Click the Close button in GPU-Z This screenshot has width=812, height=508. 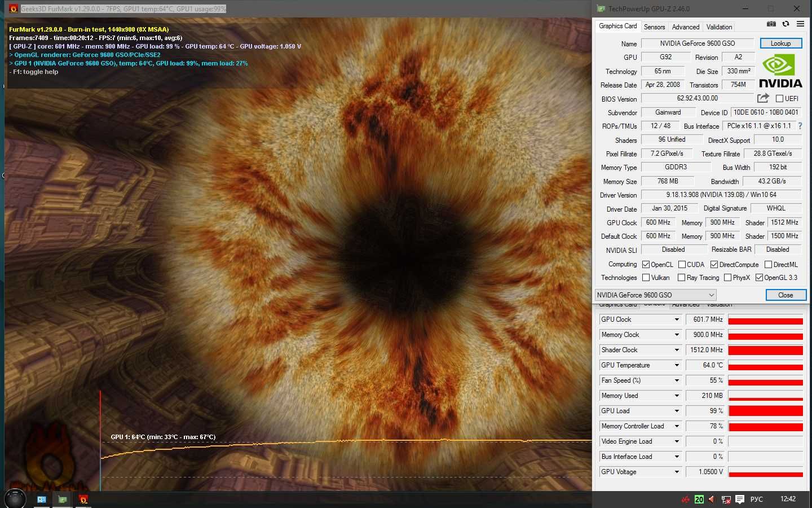point(785,295)
